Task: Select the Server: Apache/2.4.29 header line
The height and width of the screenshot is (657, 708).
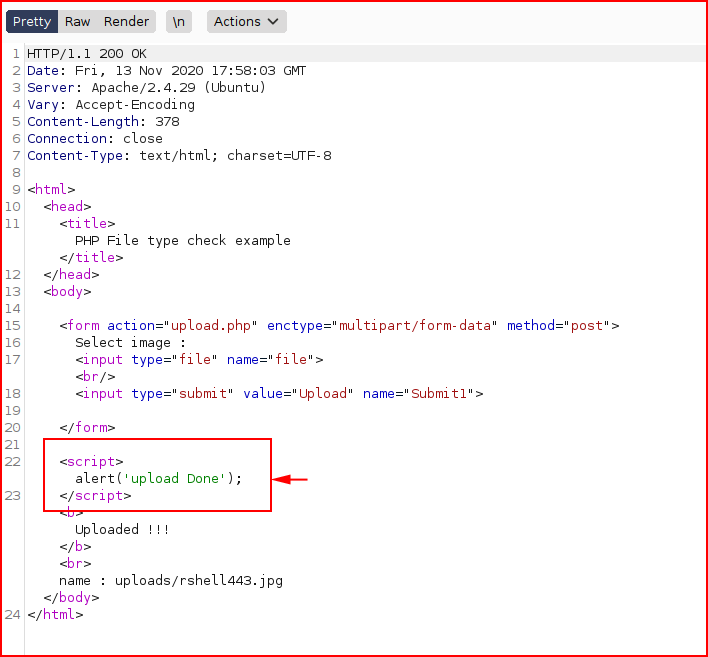Action: 146,88
